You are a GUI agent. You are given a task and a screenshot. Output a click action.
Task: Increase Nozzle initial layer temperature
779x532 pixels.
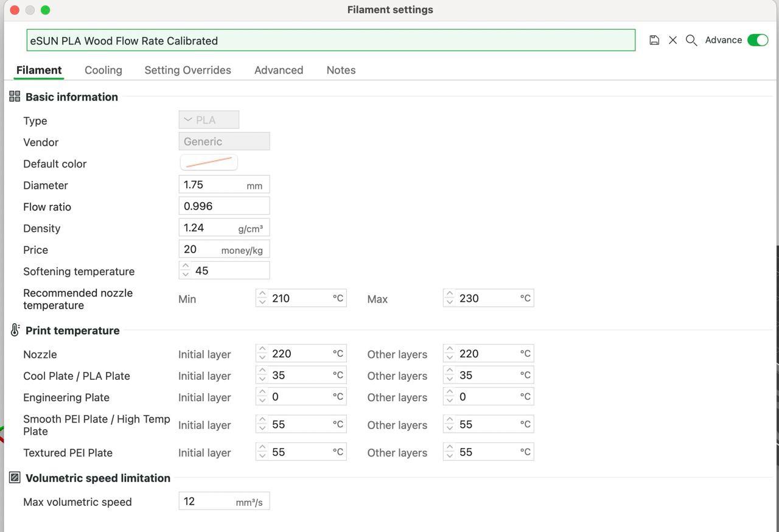262,349
